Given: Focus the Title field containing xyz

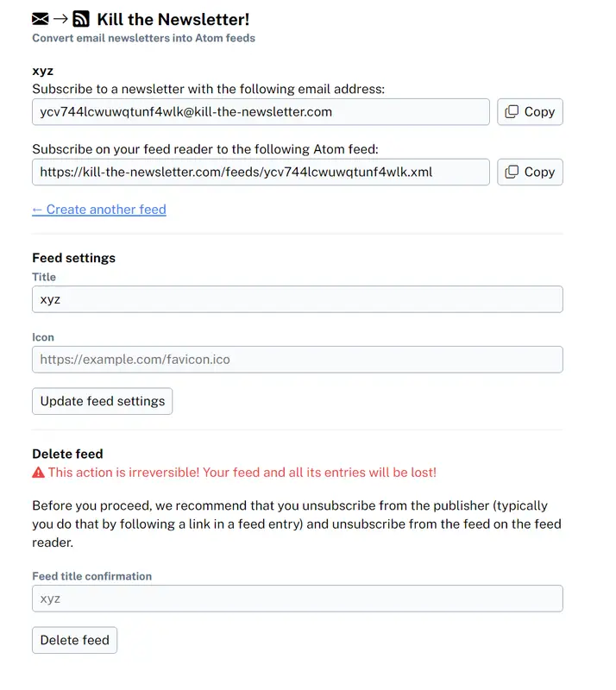Looking at the screenshot, I should (297, 299).
